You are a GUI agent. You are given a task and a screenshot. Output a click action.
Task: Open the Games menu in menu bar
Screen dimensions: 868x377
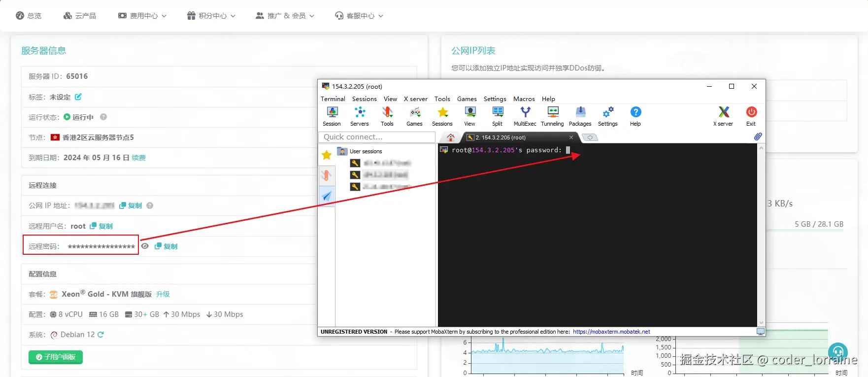coord(467,99)
